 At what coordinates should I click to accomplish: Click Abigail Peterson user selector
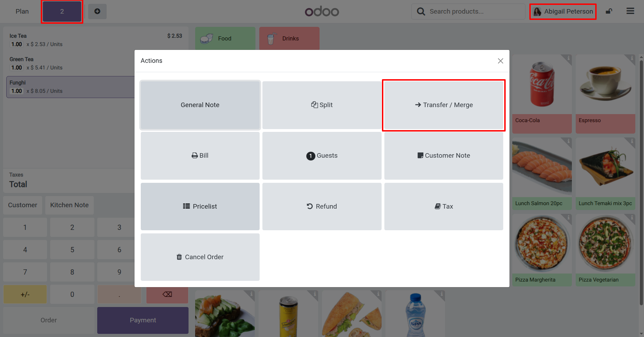pos(563,12)
